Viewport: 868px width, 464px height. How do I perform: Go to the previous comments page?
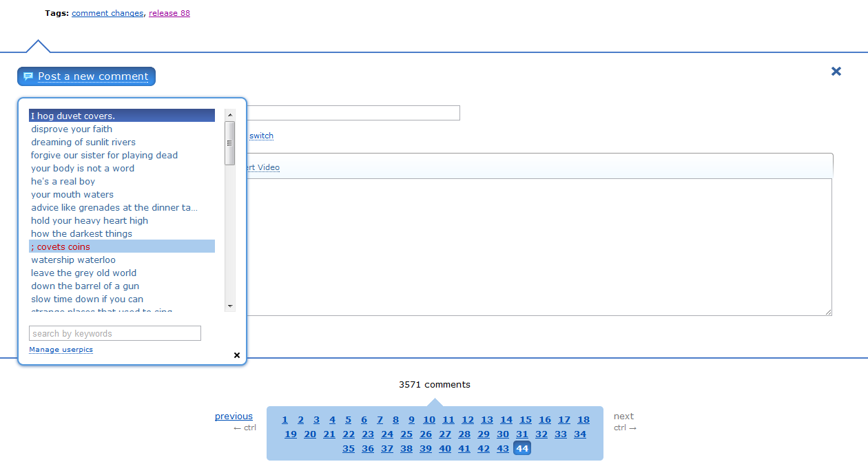click(x=234, y=416)
